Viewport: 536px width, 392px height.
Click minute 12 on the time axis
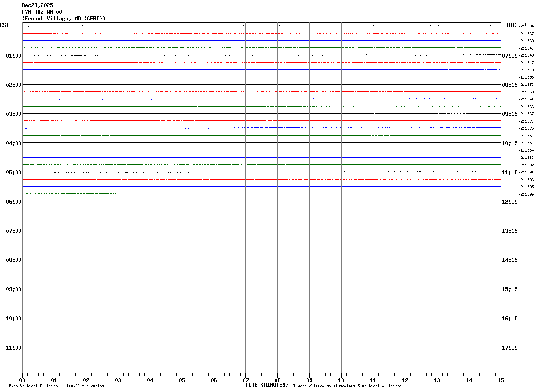405,380
